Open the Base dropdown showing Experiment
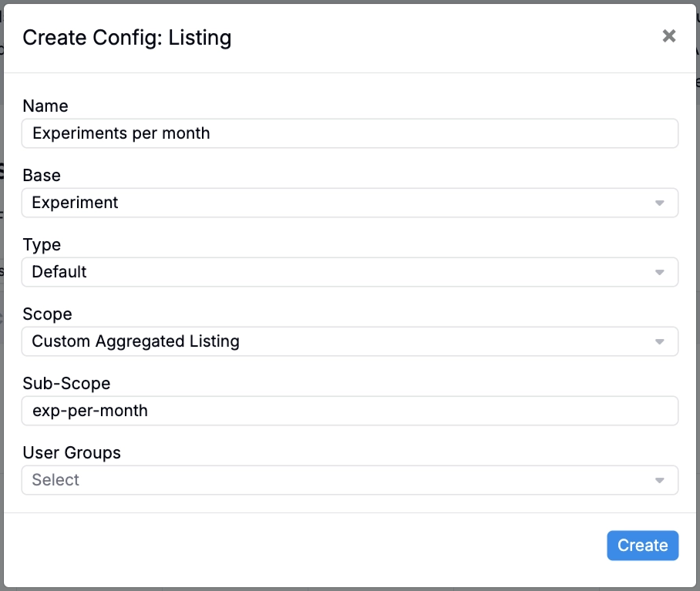The image size is (700, 591). pyautogui.click(x=350, y=203)
